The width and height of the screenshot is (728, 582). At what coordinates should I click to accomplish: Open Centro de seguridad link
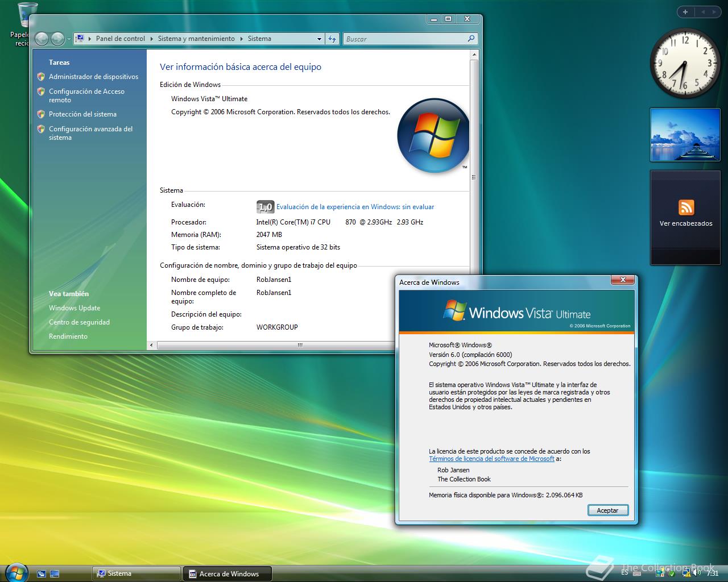(79, 322)
